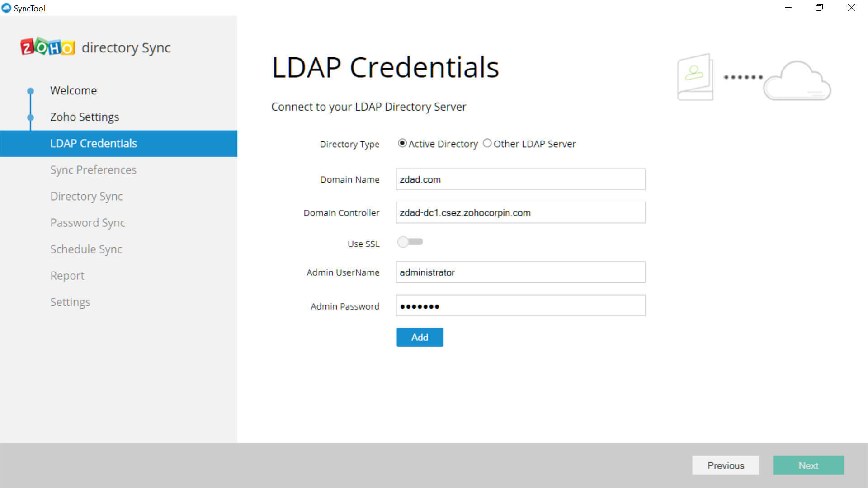Focus the Domain Controller text field
Viewport: 868px width, 488px height.
[x=520, y=212]
